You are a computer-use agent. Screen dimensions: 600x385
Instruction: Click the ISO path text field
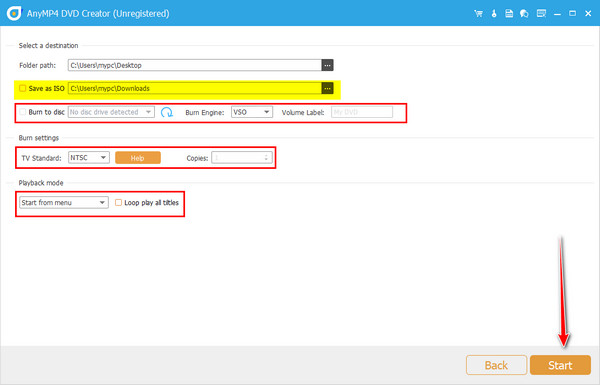coord(195,88)
